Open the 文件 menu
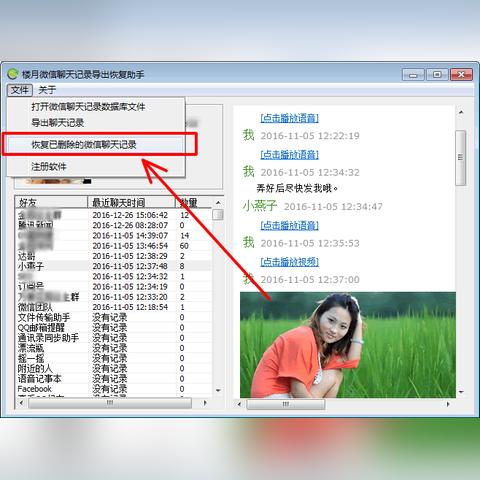 (20, 90)
